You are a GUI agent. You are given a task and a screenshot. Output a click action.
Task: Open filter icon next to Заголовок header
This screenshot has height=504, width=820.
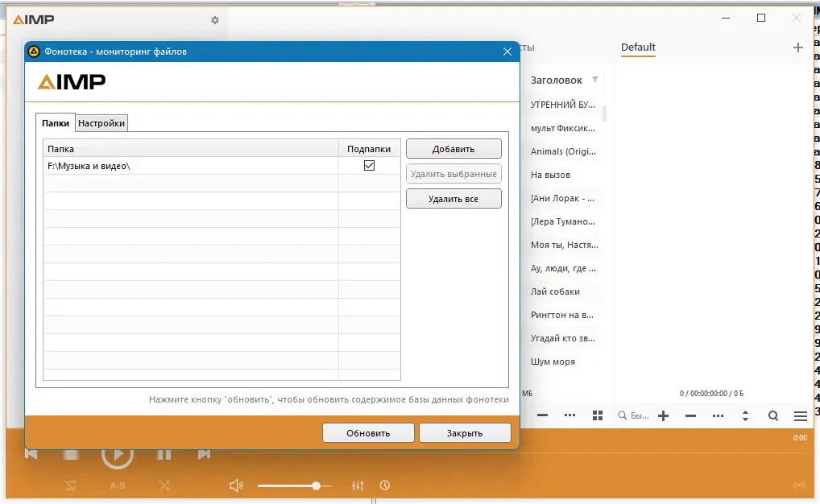(594, 80)
